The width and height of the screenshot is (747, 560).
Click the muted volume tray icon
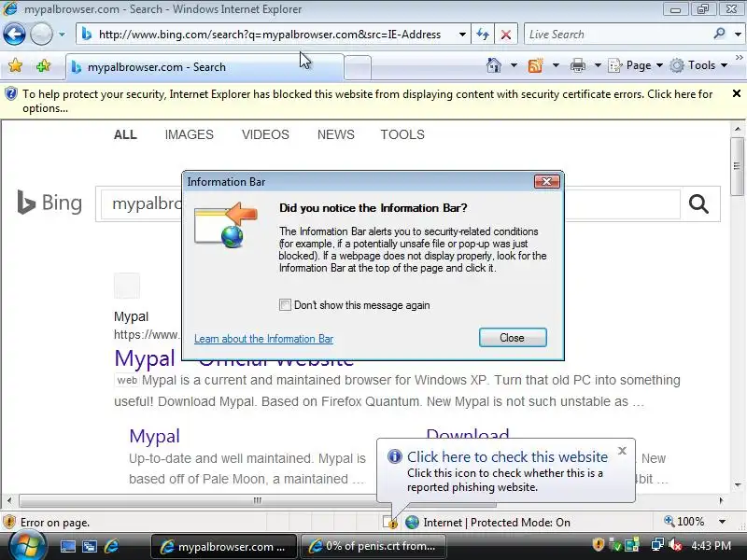675,545
